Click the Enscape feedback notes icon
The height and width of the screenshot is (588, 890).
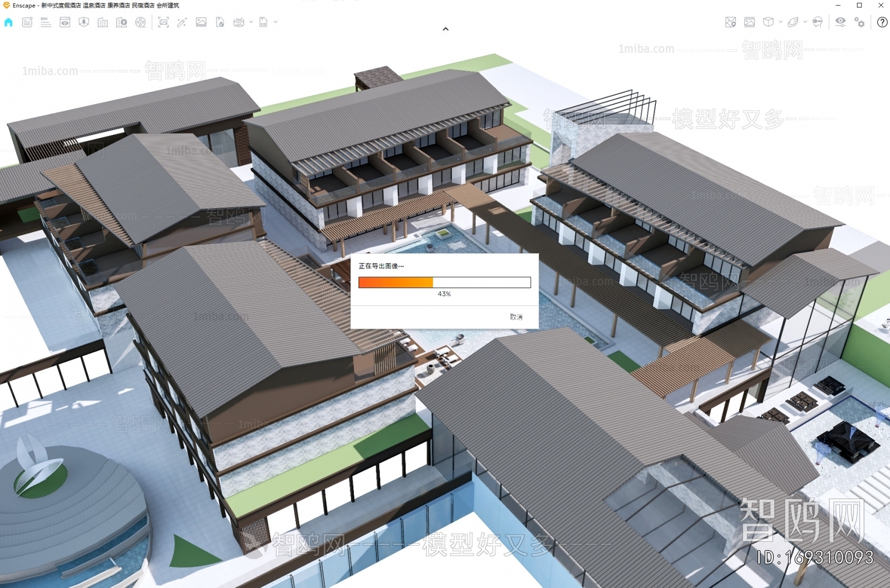[26, 22]
